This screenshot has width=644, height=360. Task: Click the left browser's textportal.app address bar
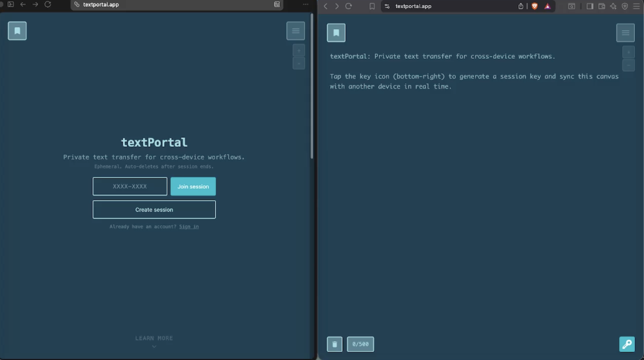pyautogui.click(x=177, y=5)
